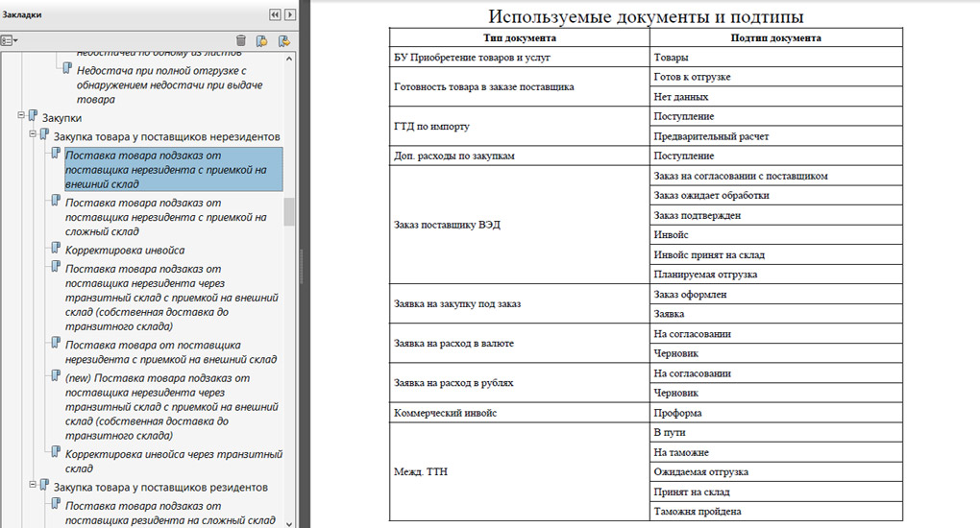Select Закупка товара у поставщиков резидентов bookmark
Viewport: 980px width, 528px height.
[160, 487]
